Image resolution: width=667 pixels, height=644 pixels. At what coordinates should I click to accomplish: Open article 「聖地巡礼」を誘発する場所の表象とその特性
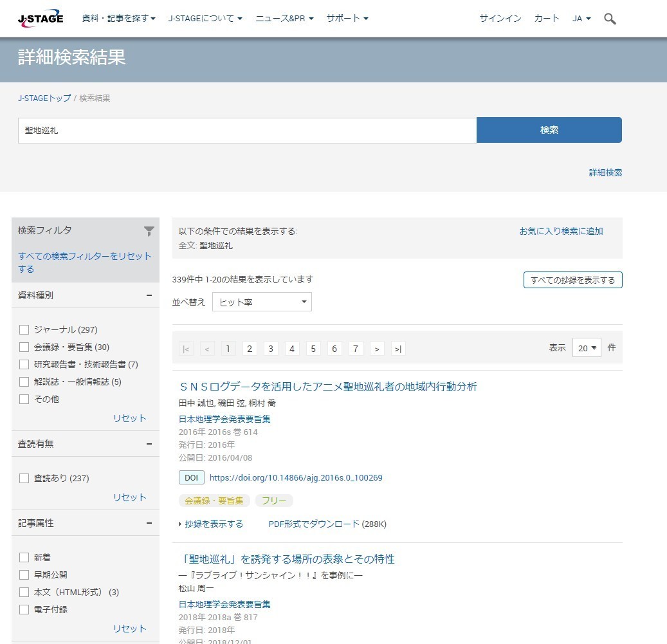(x=287, y=558)
